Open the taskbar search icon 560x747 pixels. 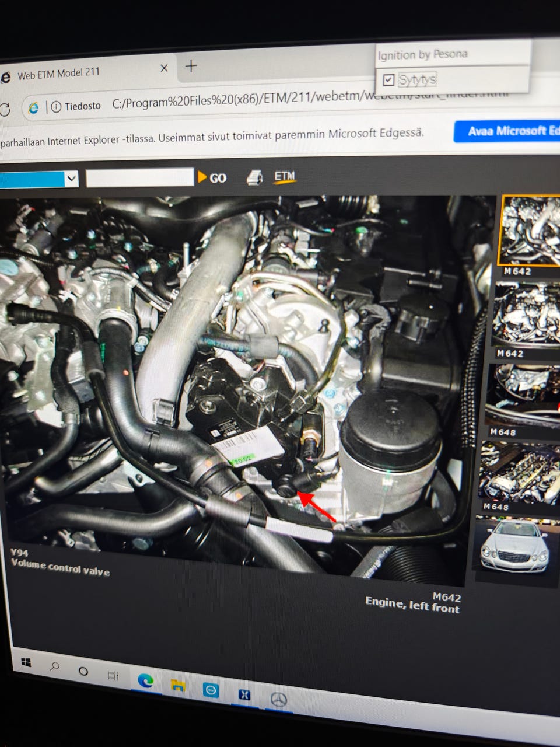54,666
